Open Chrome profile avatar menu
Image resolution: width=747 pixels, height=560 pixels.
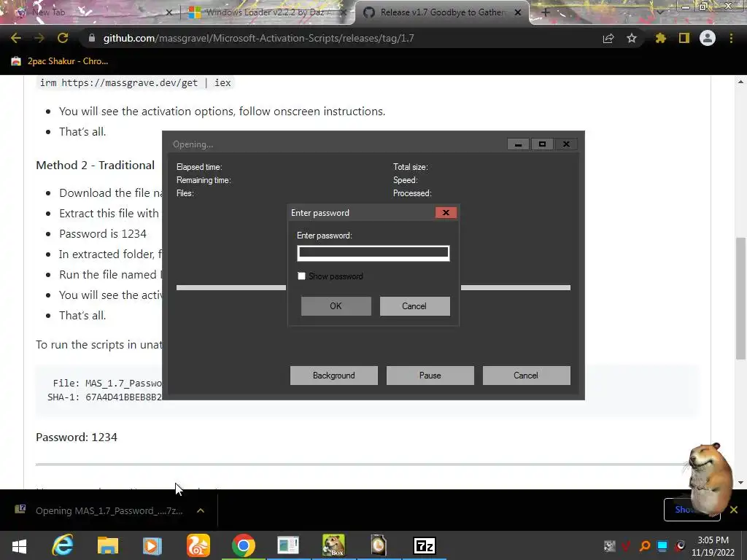click(708, 38)
